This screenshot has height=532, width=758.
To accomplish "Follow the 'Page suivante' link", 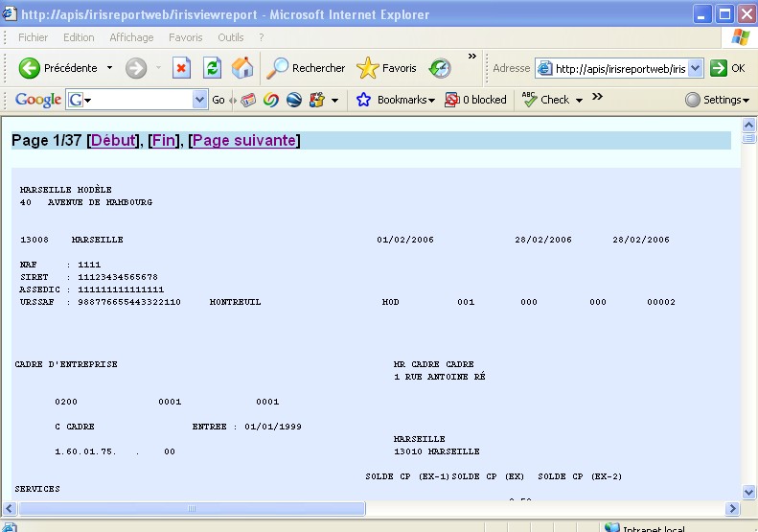I will tap(244, 141).
